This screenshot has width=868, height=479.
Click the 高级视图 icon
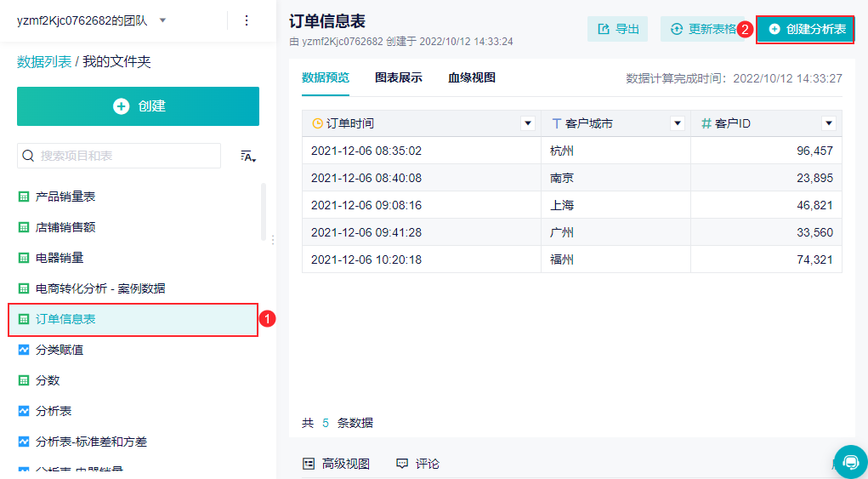(x=309, y=464)
